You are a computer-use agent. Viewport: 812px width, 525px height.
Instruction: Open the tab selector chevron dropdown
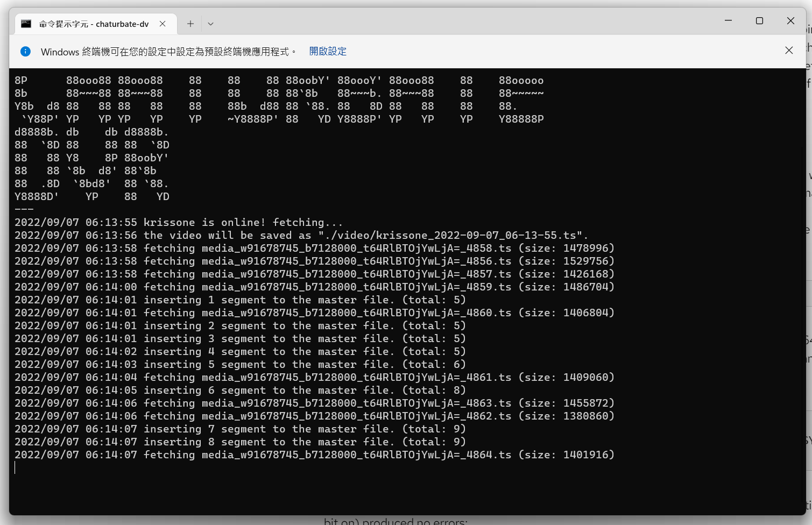pyautogui.click(x=210, y=23)
